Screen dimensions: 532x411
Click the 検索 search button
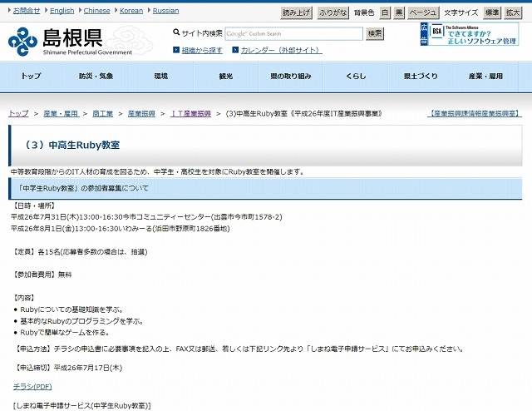[375, 33]
